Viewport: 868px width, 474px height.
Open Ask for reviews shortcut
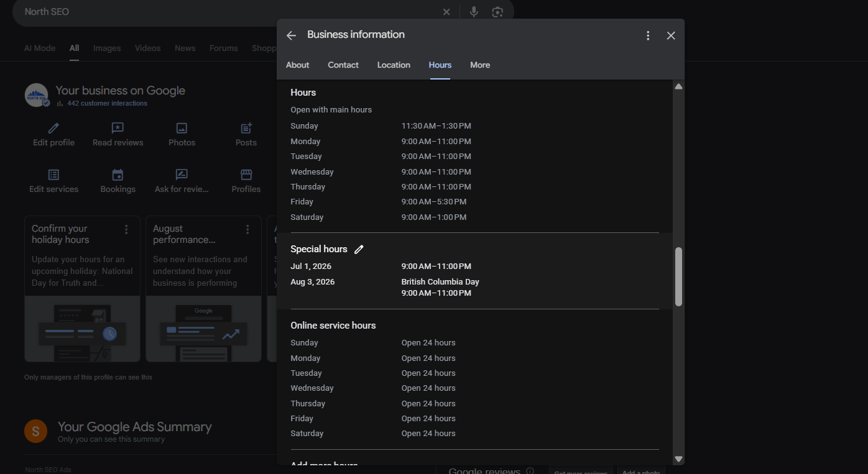click(x=182, y=181)
